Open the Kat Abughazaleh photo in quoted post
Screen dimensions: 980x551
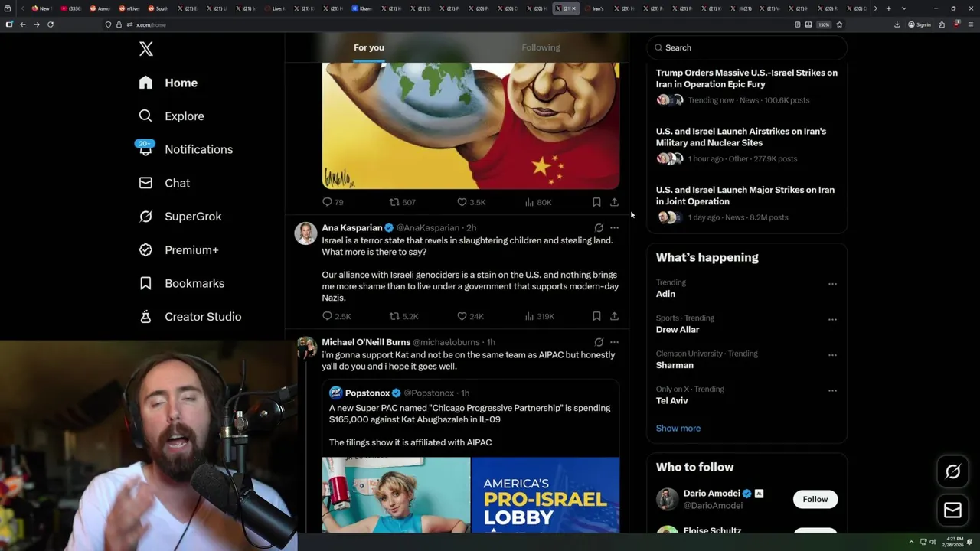(x=396, y=494)
